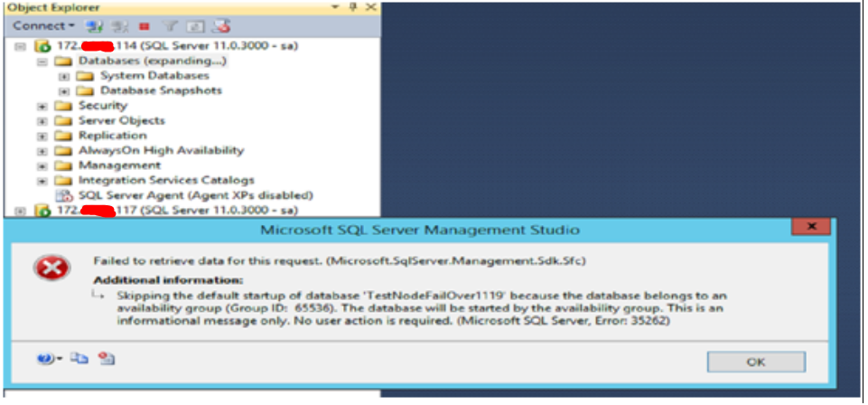Viewport: 868px width, 405px height.
Task: Select Integration Services Catalogs in the tree
Action: [x=166, y=181]
